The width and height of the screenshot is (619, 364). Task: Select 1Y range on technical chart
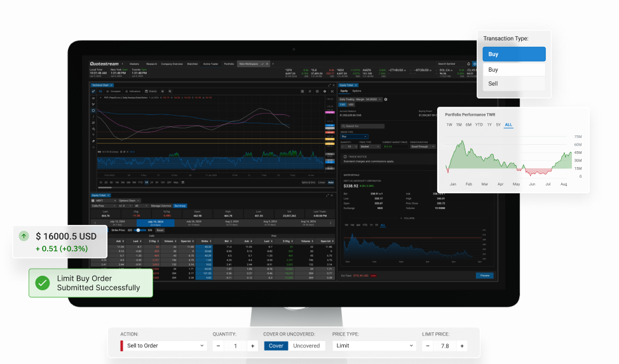(x=146, y=182)
